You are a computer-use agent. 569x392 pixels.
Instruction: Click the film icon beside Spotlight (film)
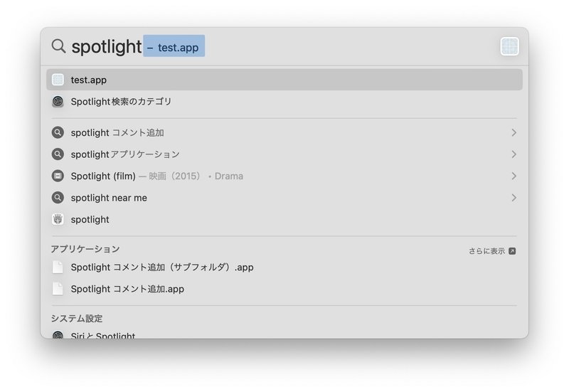pyautogui.click(x=58, y=176)
